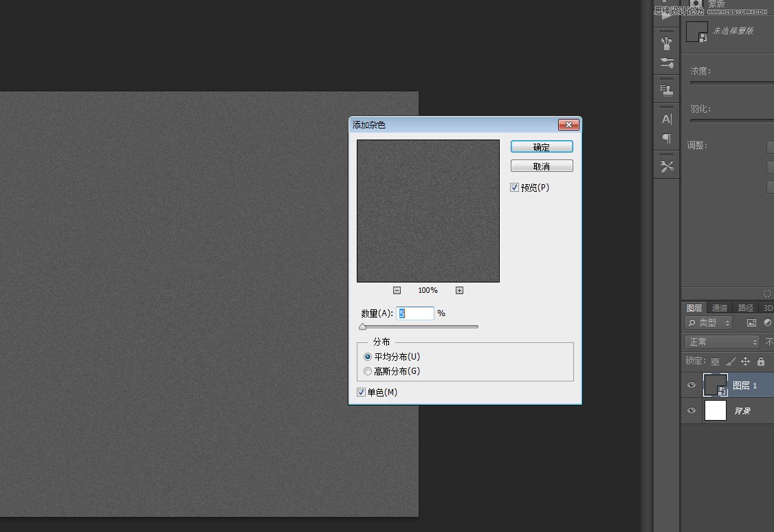774x532 pixels.
Task: Click the noise amount slider handle
Action: (x=363, y=326)
